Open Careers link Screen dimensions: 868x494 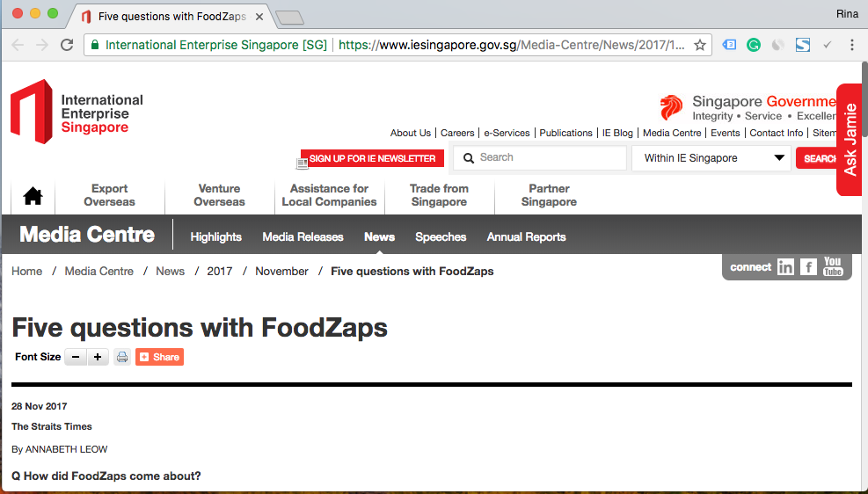coord(457,133)
